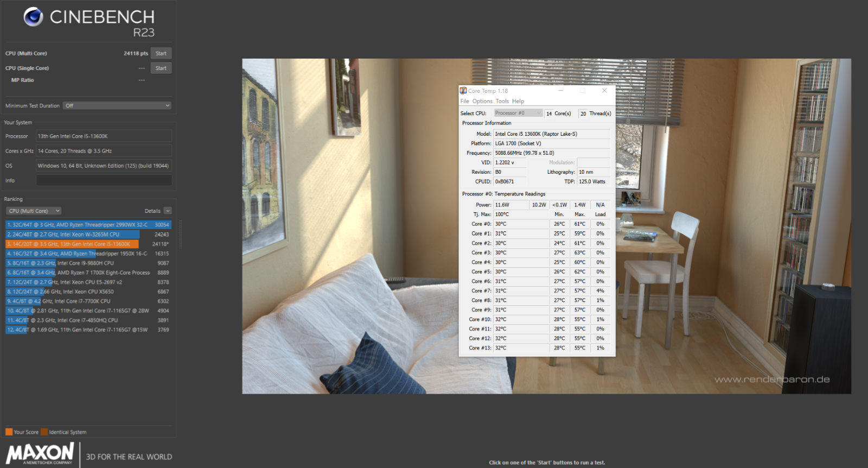Close the Core Temp window
The image size is (868, 468).
point(604,91)
